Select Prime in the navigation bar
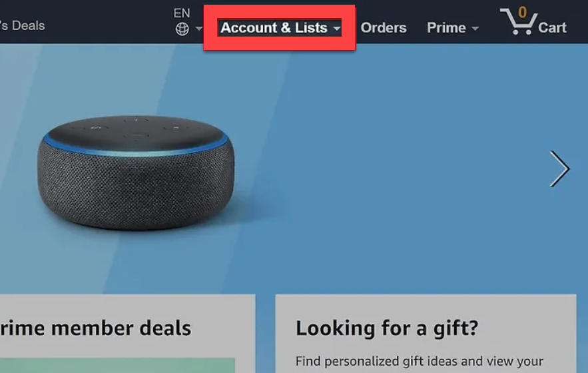588x373 pixels. [446, 28]
